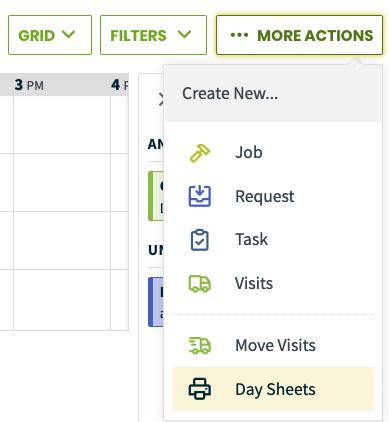
Task: Click the three-dots icon in More Actions
Action: 239,35
